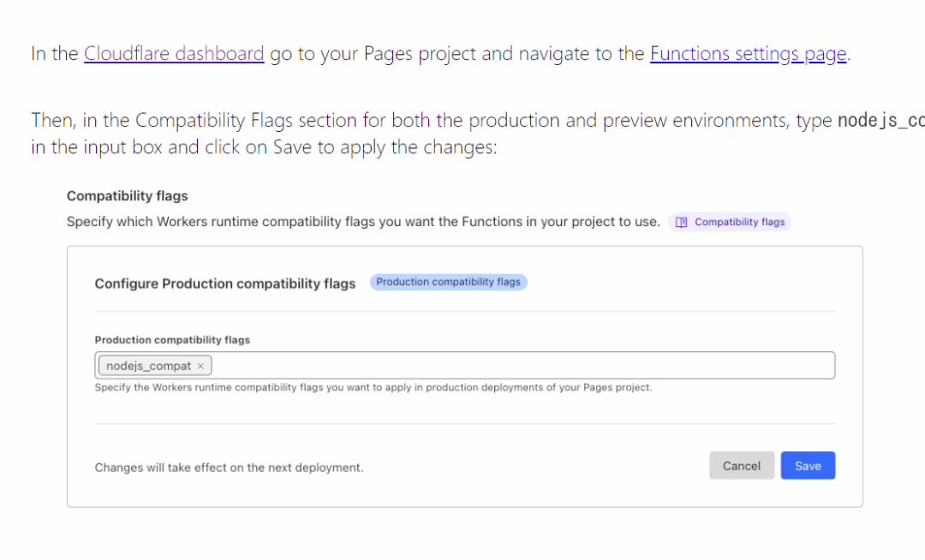The height and width of the screenshot is (560, 925).
Task: Focus the Production compatibility flags input box
Action: click(465, 366)
